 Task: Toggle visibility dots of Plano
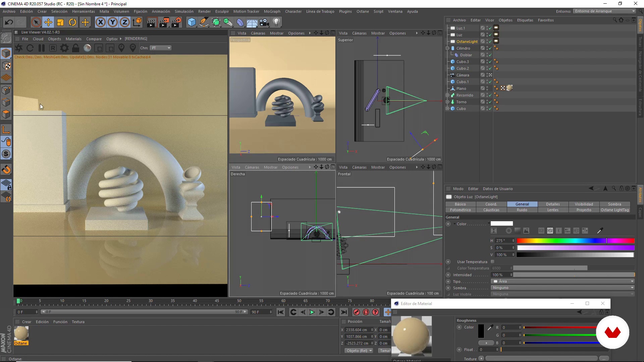[487, 88]
